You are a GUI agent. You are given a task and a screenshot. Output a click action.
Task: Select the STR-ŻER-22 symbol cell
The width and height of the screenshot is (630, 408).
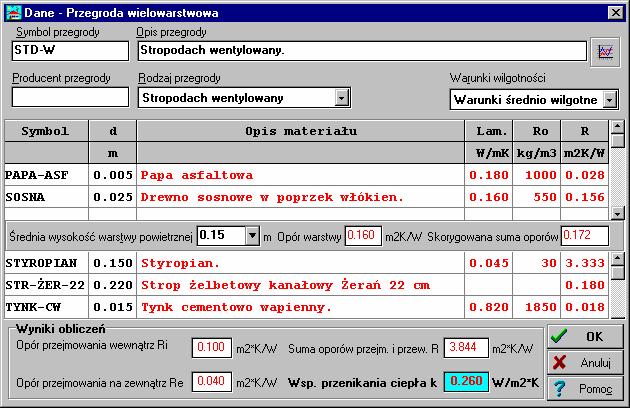tap(46, 285)
